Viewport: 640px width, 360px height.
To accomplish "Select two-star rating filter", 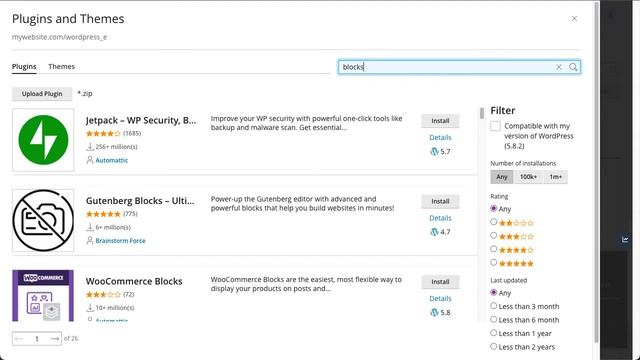I will click(x=493, y=222).
